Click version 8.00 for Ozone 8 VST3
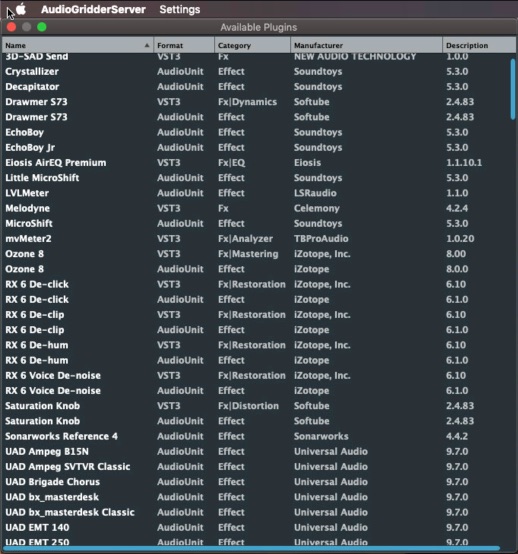Viewport: 518px width, 554px height. [456, 254]
